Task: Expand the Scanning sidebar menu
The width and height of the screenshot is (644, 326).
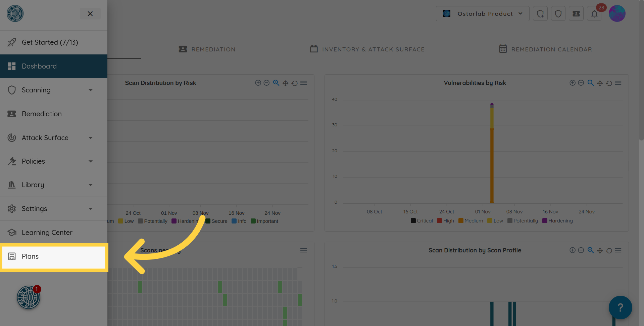Action: (x=50, y=90)
